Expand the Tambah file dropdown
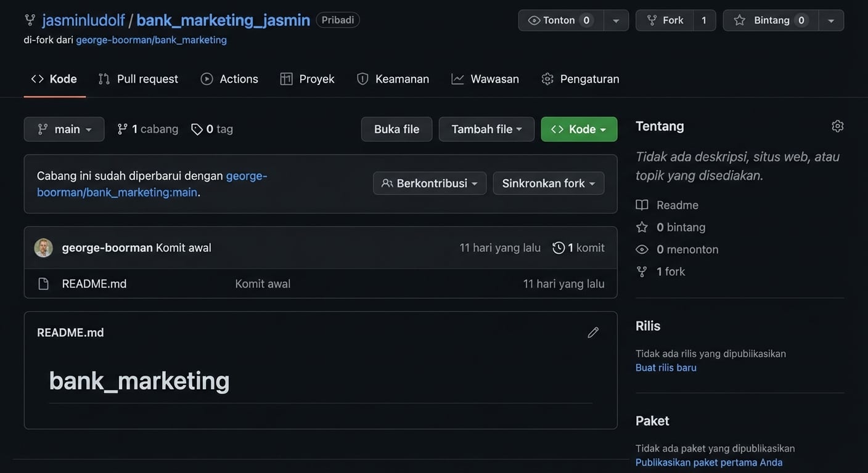The width and height of the screenshot is (868, 473). pos(486,129)
